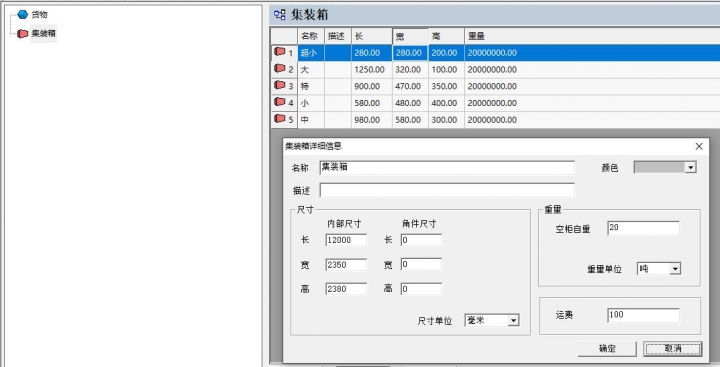This screenshot has height=367, width=720.
Task: Click the gray color swatch
Action: point(659,167)
